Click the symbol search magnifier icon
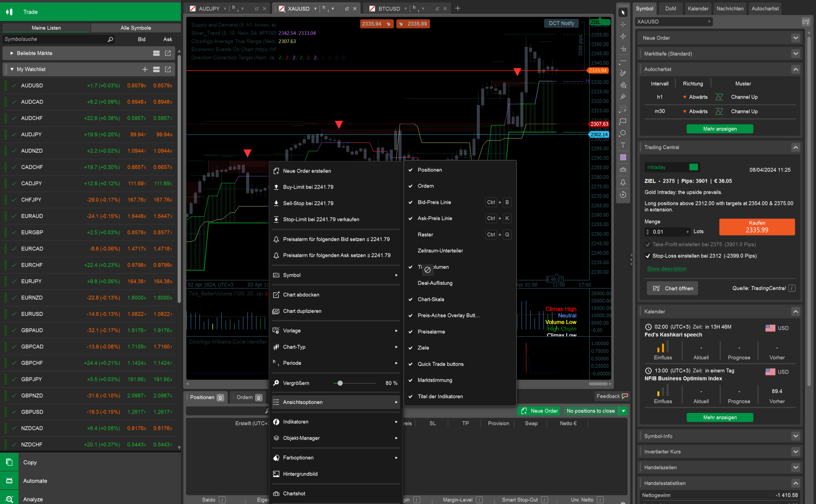Image resolution: width=816 pixels, height=504 pixels. coord(110,39)
